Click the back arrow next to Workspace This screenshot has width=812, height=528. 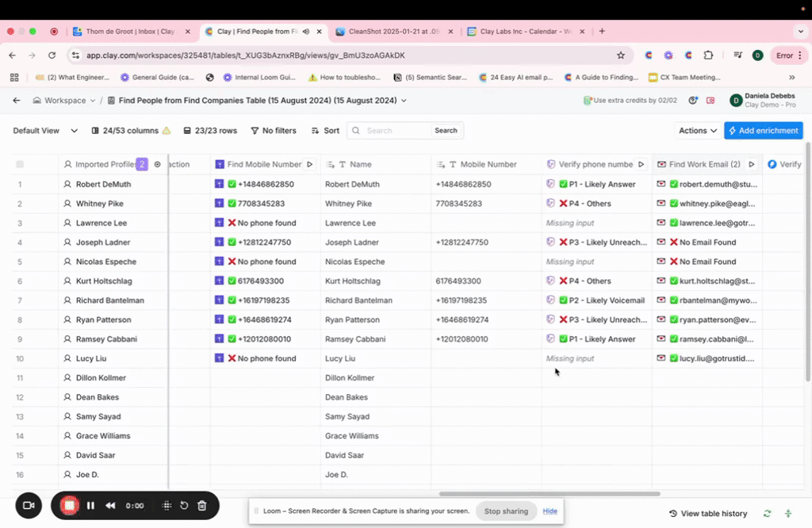pyautogui.click(x=17, y=101)
